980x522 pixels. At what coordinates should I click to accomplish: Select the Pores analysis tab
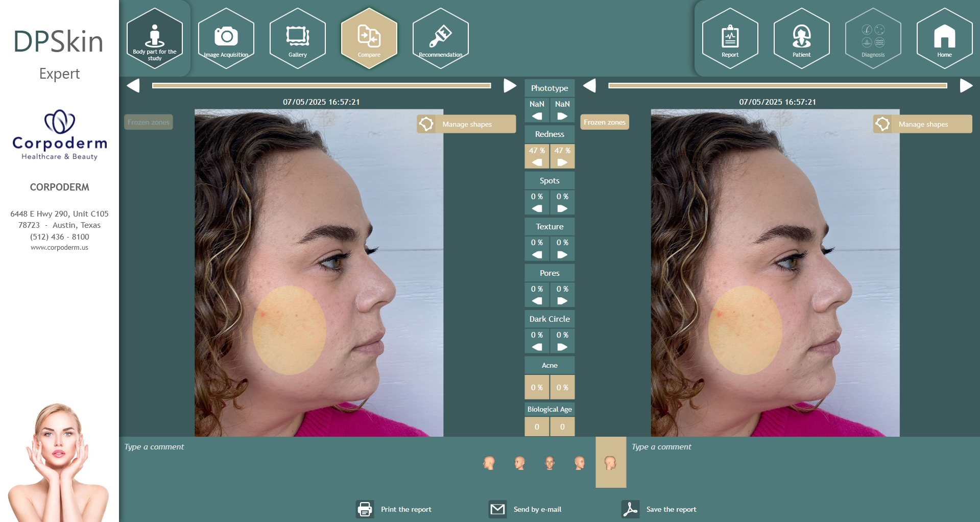[x=549, y=273]
